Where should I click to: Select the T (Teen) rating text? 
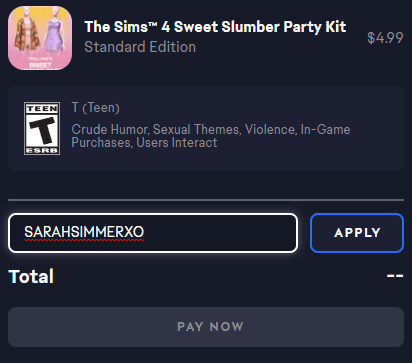[96, 108]
